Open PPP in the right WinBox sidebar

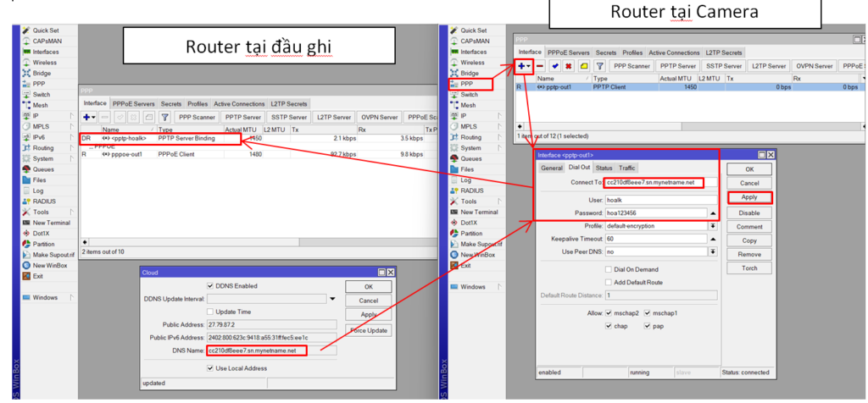pyautogui.click(x=468, y=85)
